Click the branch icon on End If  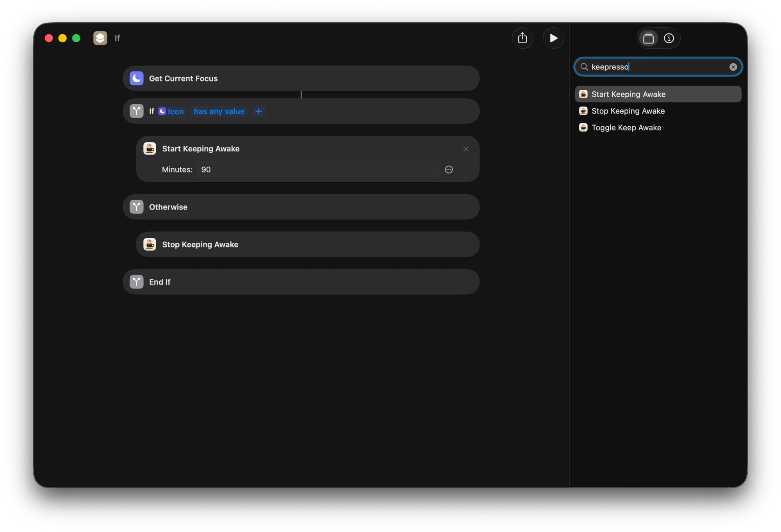click(137, 282)
